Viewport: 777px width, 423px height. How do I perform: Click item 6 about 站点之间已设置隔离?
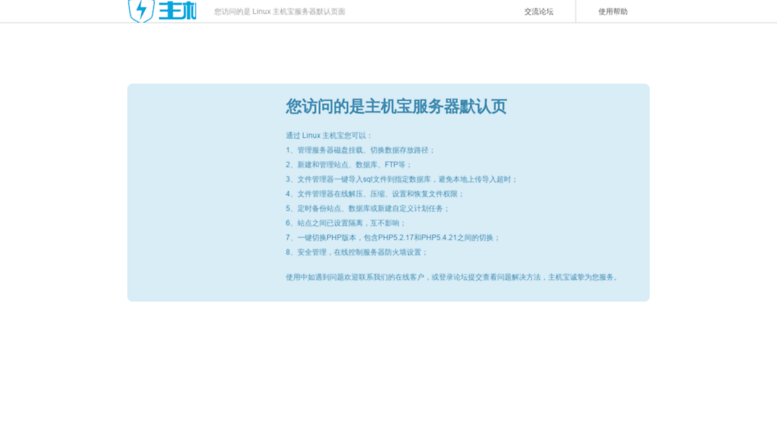point(346,223)
